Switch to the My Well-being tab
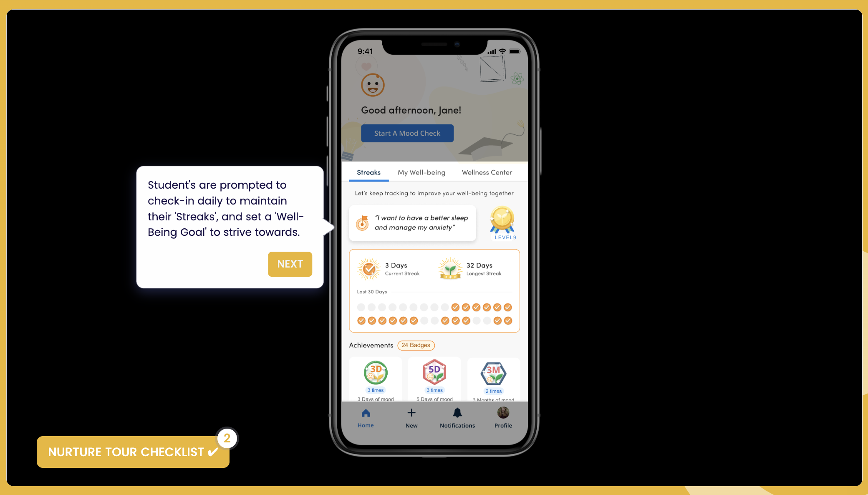The height and width of the screenshot is (495, 868). coord(421,172)
